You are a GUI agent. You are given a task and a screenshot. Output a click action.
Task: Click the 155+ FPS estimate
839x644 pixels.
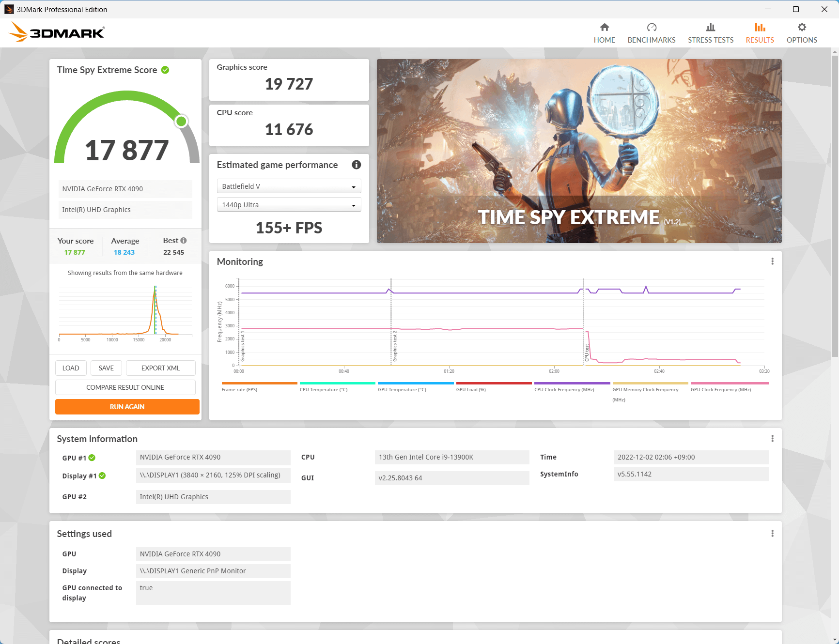tap(289, 228)
